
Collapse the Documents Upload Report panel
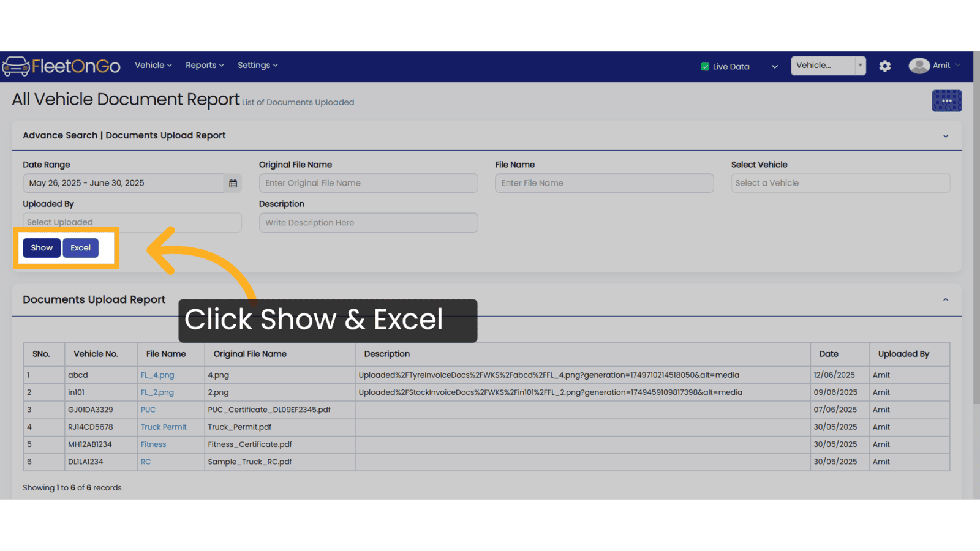946,299
